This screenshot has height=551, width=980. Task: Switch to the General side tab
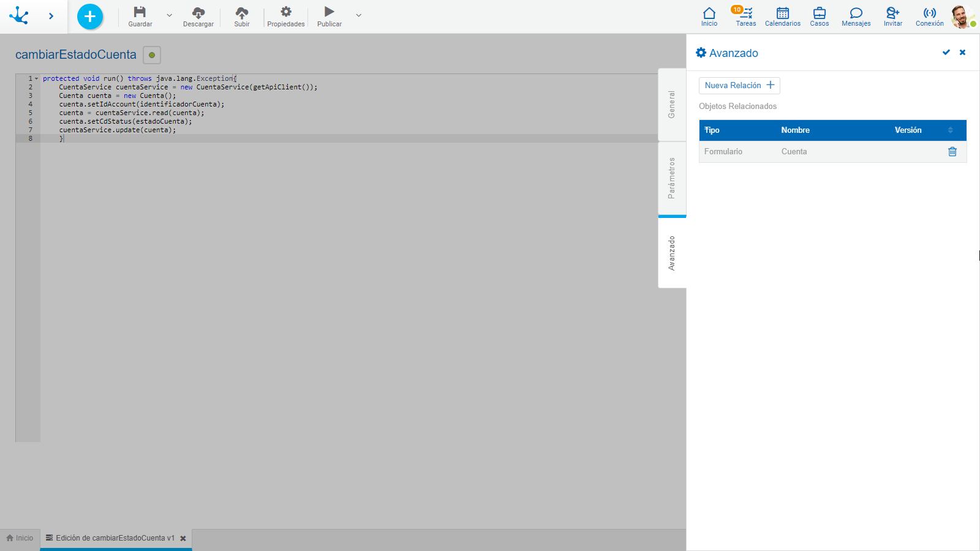672,105
